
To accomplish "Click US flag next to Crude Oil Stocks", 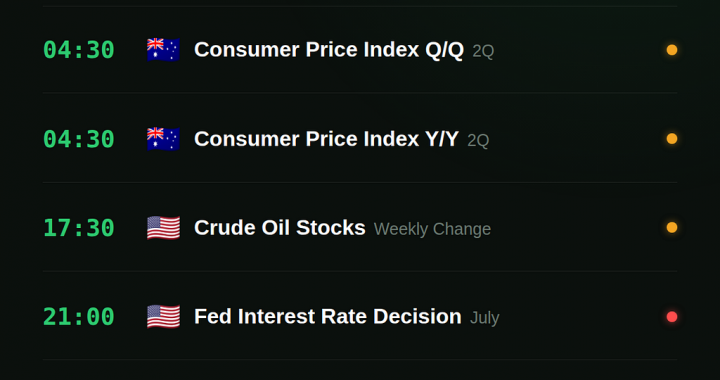I will (163, 228).
